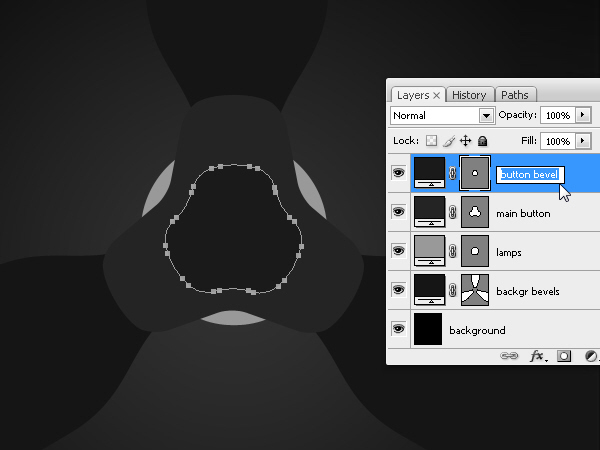Expand the Fill slider arrow
This screenshot has height=450, width=600.
583,141
